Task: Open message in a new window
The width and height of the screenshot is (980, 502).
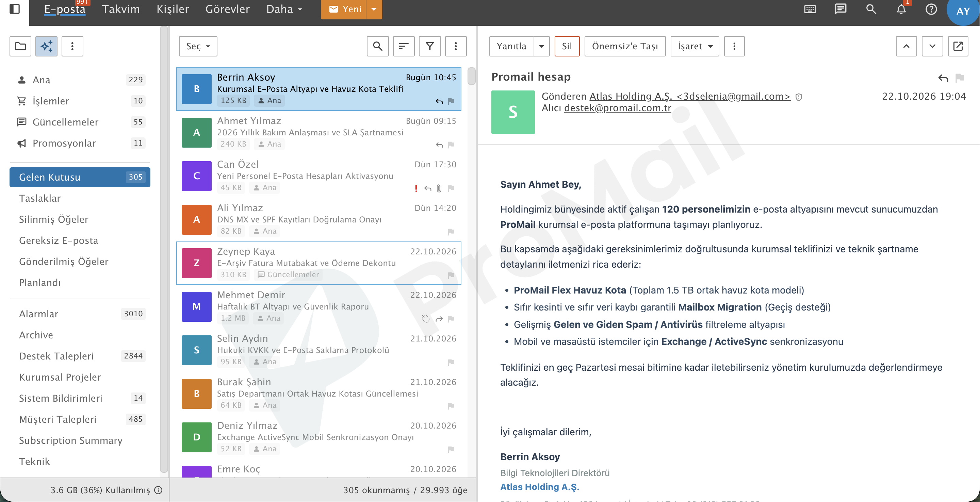Action: coord(958,46)
